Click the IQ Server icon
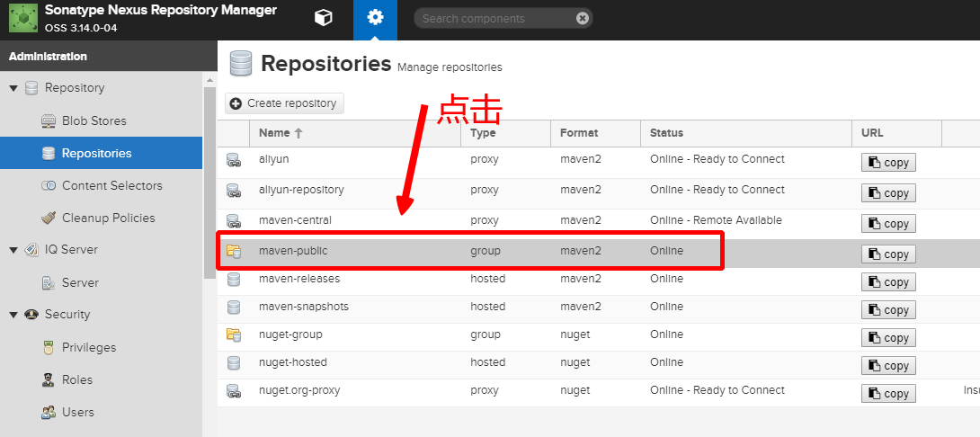Screen dimensions: 980x437 point(31,250)
